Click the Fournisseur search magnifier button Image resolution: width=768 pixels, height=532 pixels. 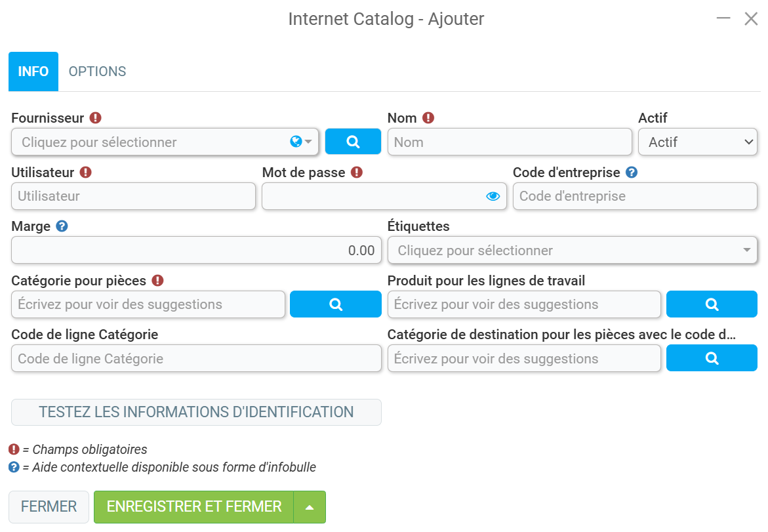(353, 142)
